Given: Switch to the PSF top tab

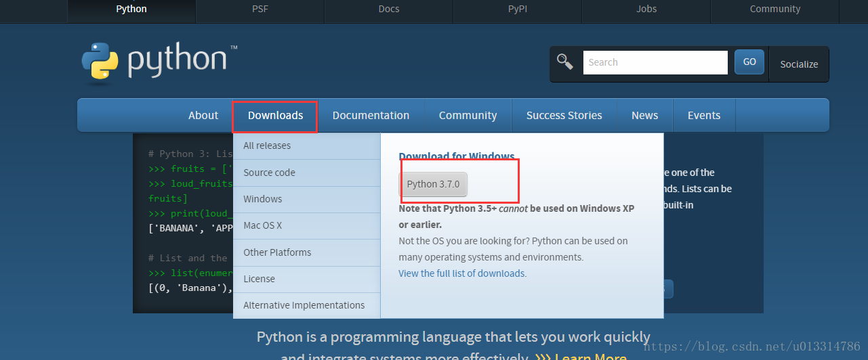Looking at the screenshot, I should (x=260, y=9).
